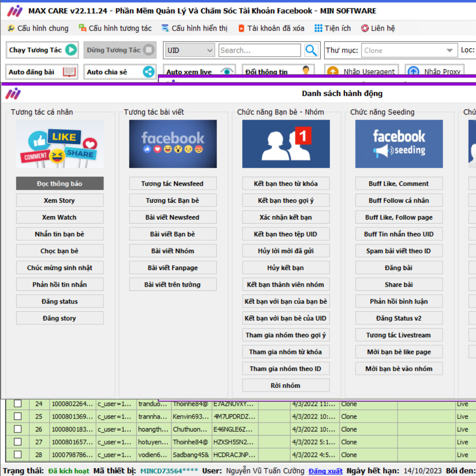Viewport: 476px width, 476px height.
Task: Tick the checkbox for row 24
Action: (18, 404)
